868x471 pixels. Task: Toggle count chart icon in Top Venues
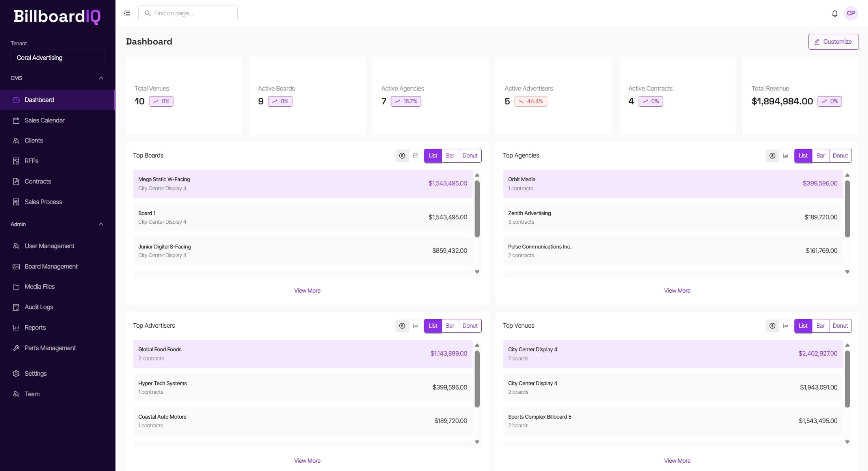point(786,326)
